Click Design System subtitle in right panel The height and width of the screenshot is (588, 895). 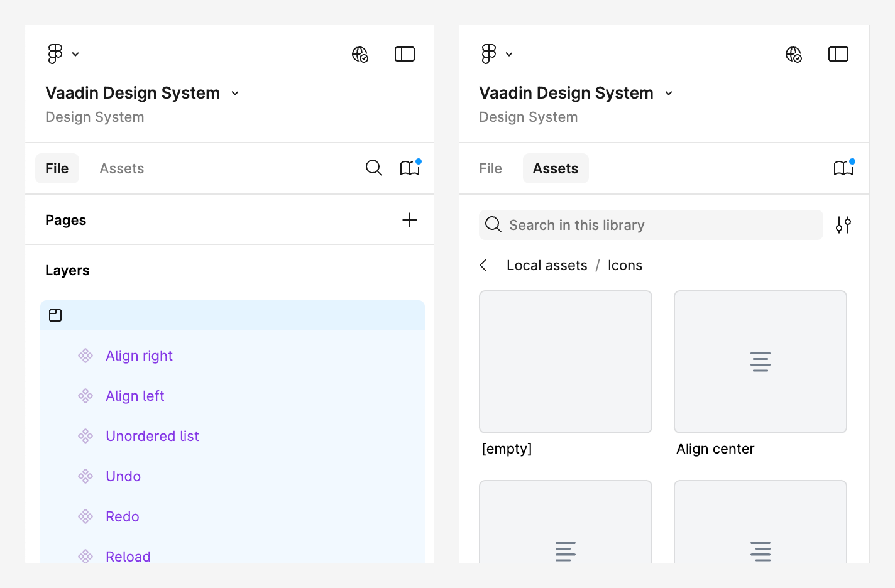coord(529,117)
